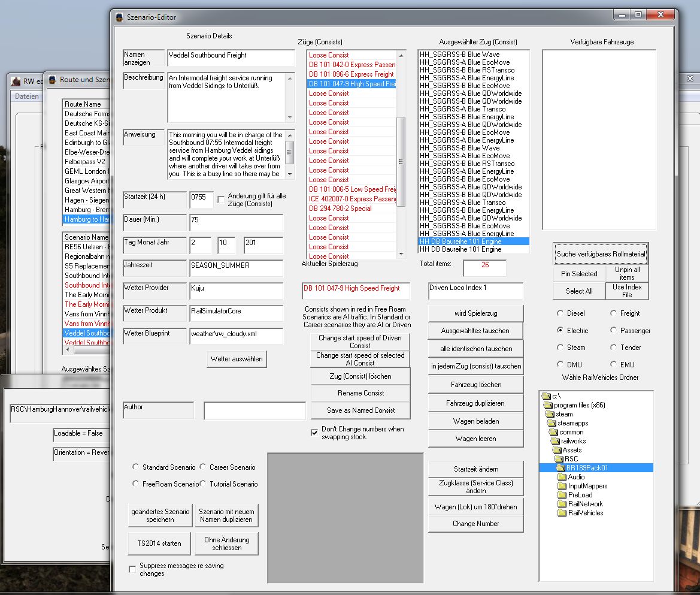Open the Audio folder in tree

576,477
